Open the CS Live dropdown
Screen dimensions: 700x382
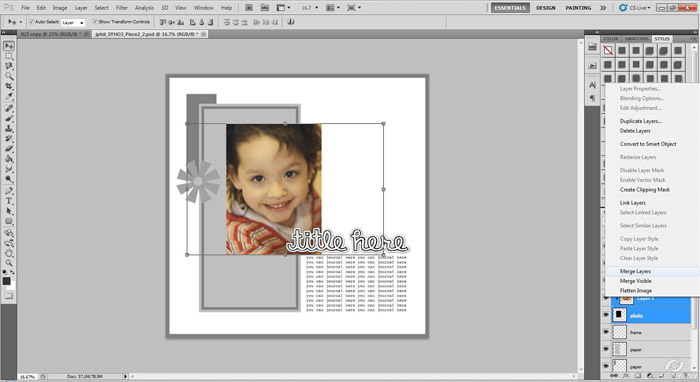point(634,8)
